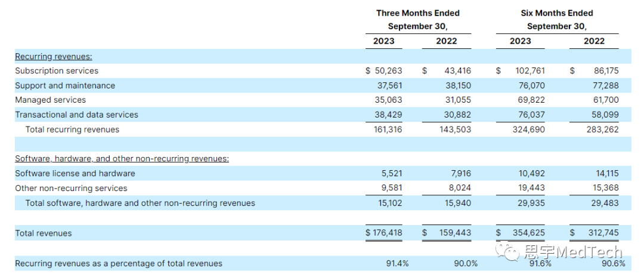
Task: Click support and maintenance value 76,070
Action: [532, 85]
